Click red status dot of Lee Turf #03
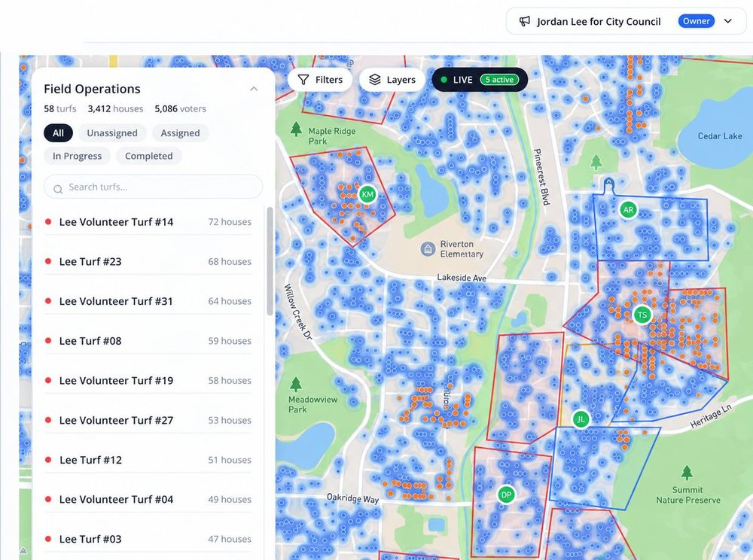Screen dimensions: 753x560 tap(48, 539)
